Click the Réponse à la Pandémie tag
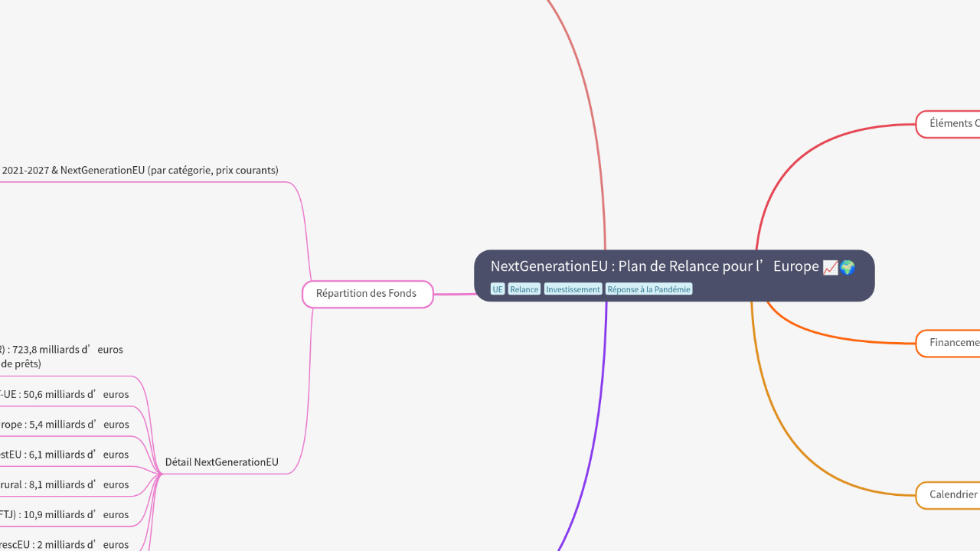Viewport: 980px width, 551px height. (648, 289)
